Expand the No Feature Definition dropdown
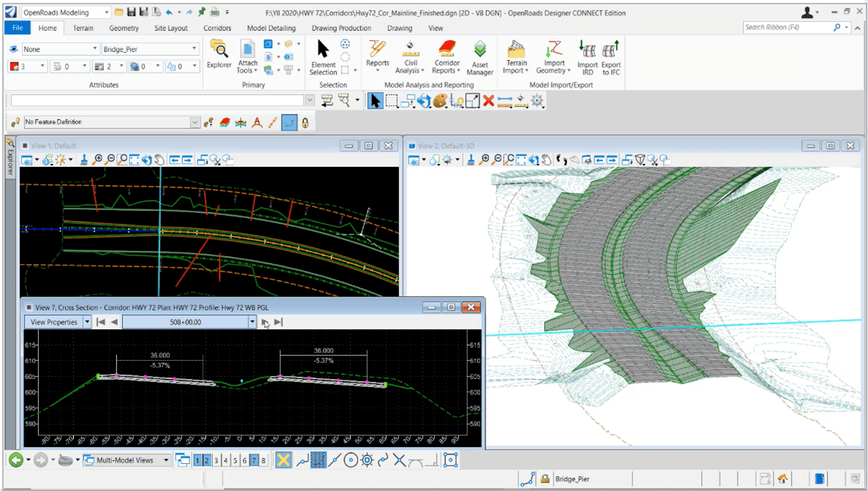Viewport: 868px width, 491px height. pos(194,121)
